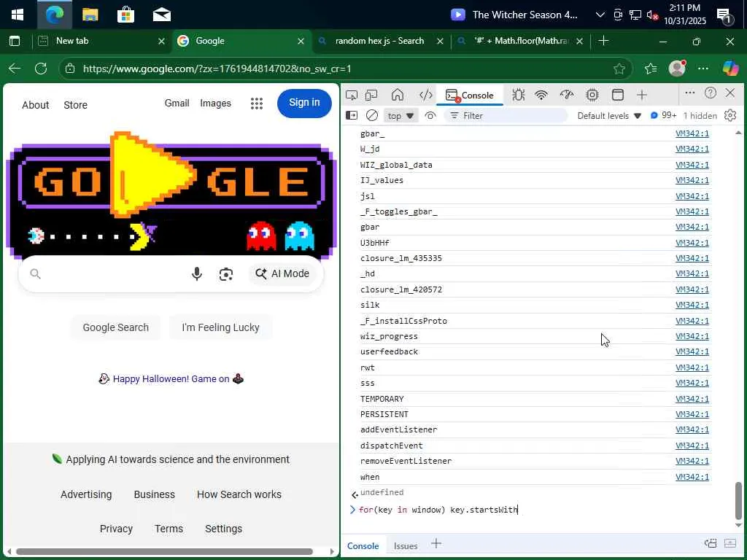Image resolution: width=747 pixels, height=560 pixels.
Task: Go back in the browser
Action: pyautogui.click(x=15, y=69)
